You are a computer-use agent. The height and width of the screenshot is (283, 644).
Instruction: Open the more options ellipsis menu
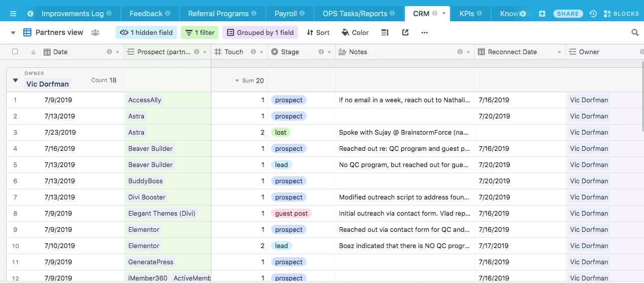click(425, 32)
